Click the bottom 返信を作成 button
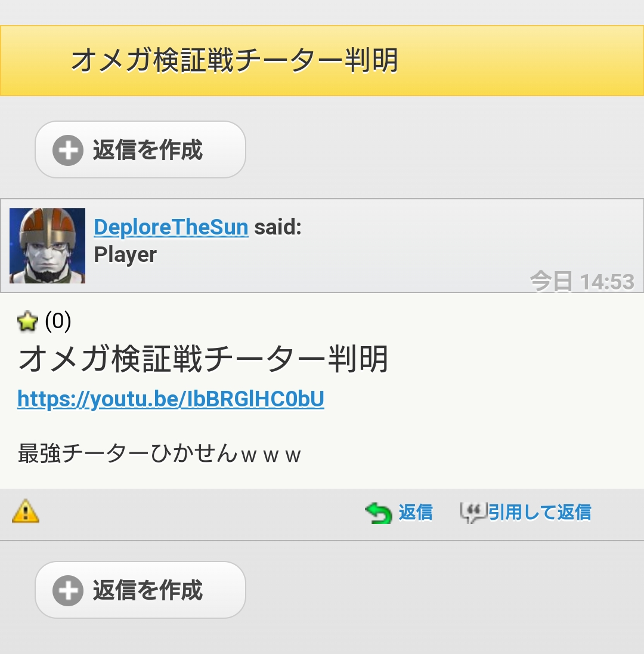This screenshot has width=644, height=654. [141, 590]
